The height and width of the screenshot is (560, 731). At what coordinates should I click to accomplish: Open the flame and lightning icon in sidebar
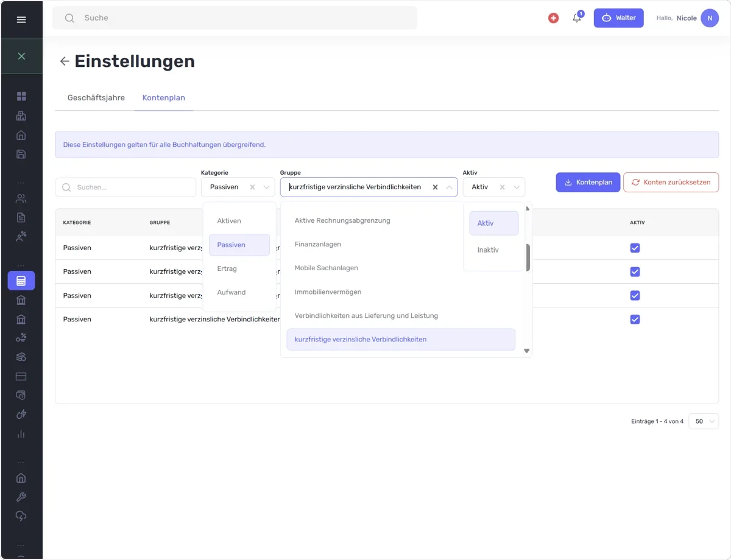(21, 415)
